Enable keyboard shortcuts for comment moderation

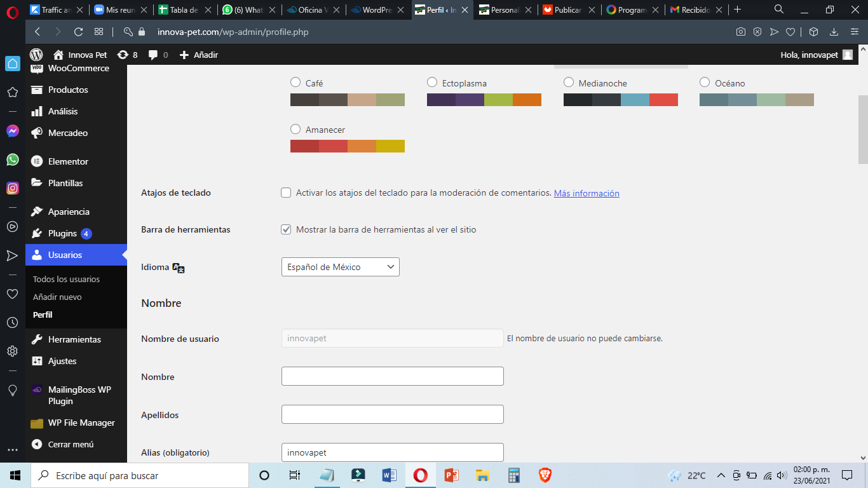[x=286, y=193]
